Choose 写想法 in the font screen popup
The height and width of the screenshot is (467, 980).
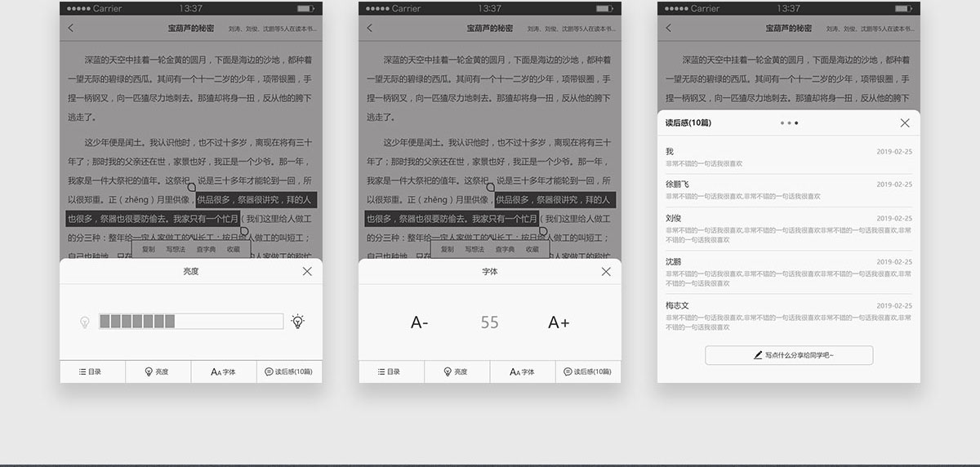[x=474, y=249]
